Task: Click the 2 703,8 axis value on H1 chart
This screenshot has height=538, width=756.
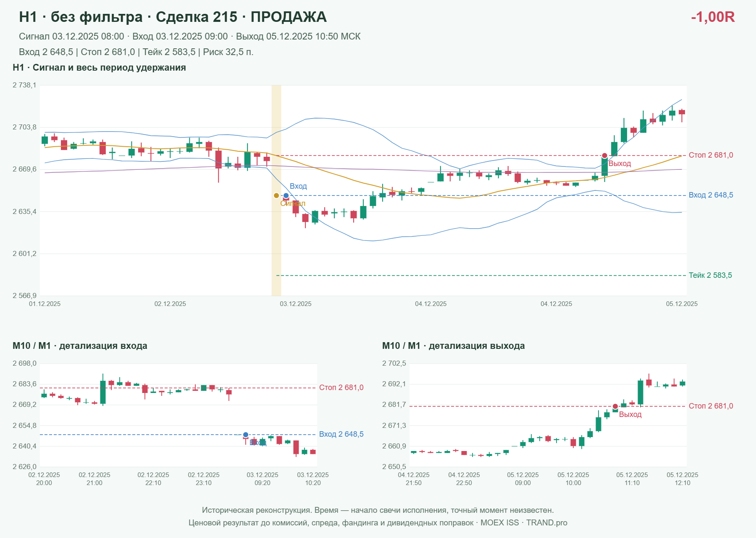Action: click(x=24, y=127)
